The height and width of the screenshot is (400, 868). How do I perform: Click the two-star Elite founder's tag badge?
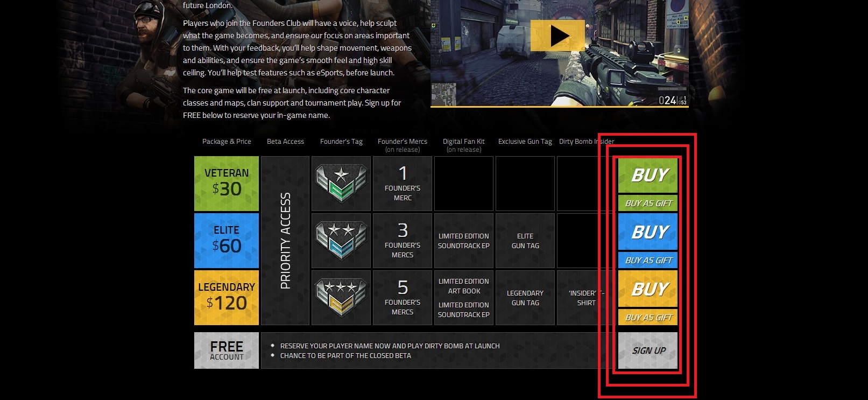point(341,241)
